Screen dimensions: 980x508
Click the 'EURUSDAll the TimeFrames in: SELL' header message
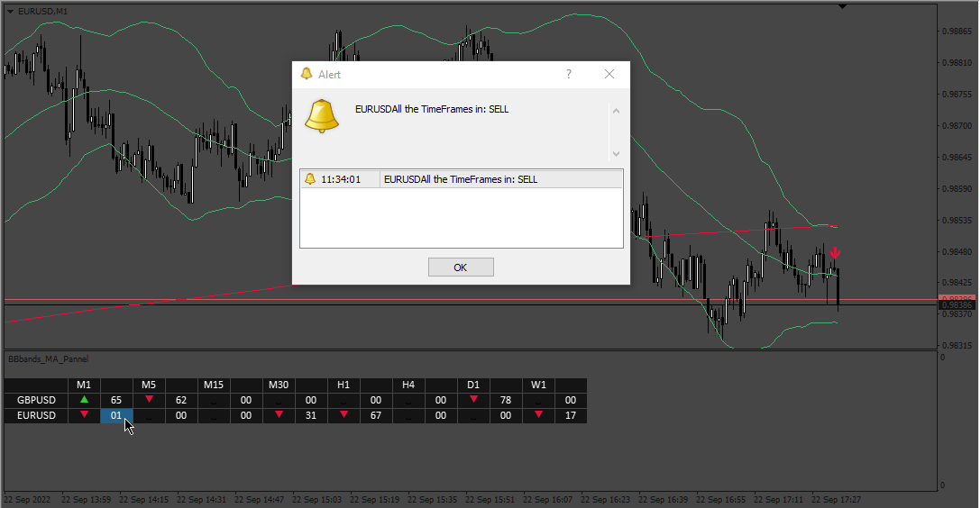432,109
